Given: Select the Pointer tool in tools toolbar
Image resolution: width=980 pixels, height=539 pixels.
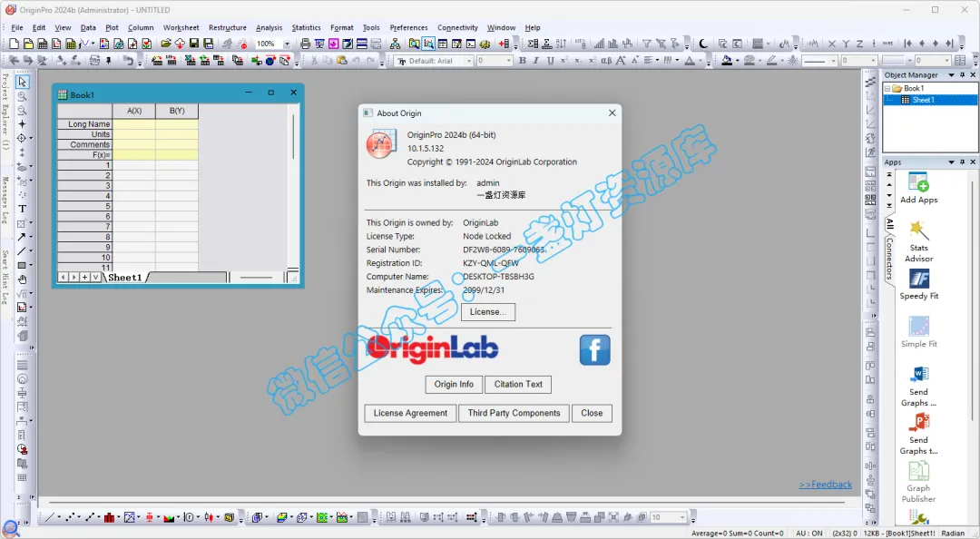Looking at the screenshot, I should (23, 82).
